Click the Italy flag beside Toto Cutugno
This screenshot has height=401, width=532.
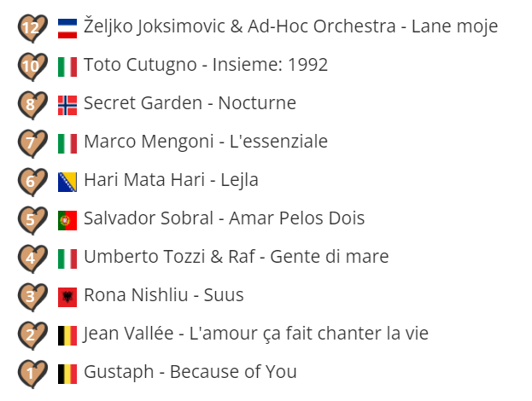click(67, 67)
